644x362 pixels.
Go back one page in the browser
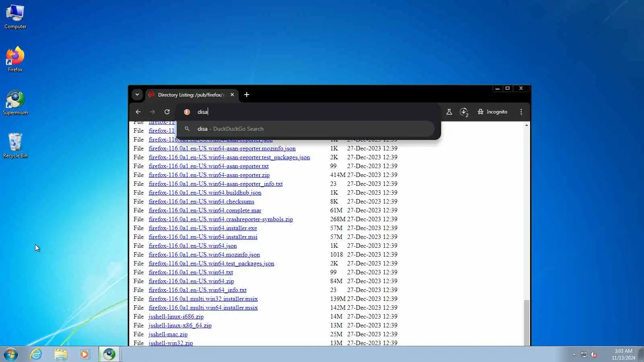(x=138, y=112)
